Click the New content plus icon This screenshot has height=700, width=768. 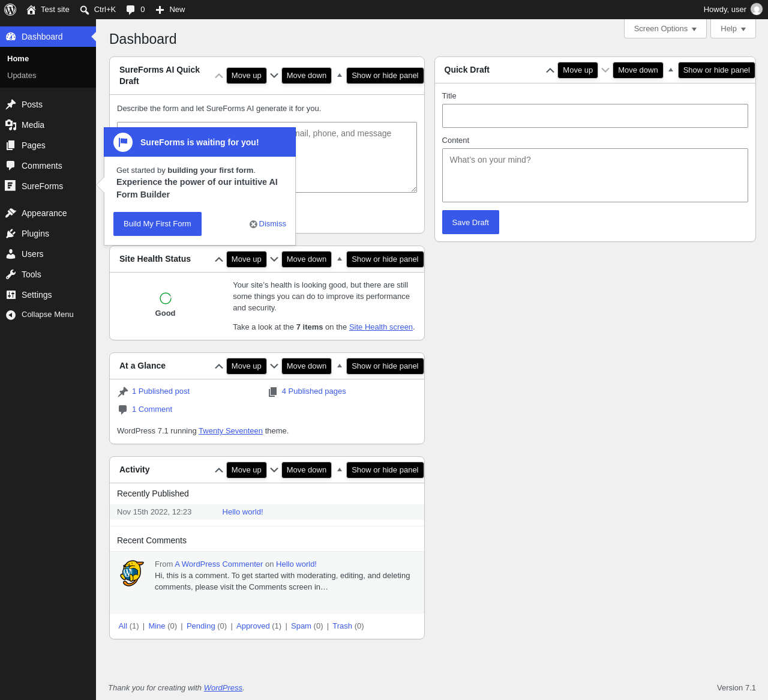(160, 10)
